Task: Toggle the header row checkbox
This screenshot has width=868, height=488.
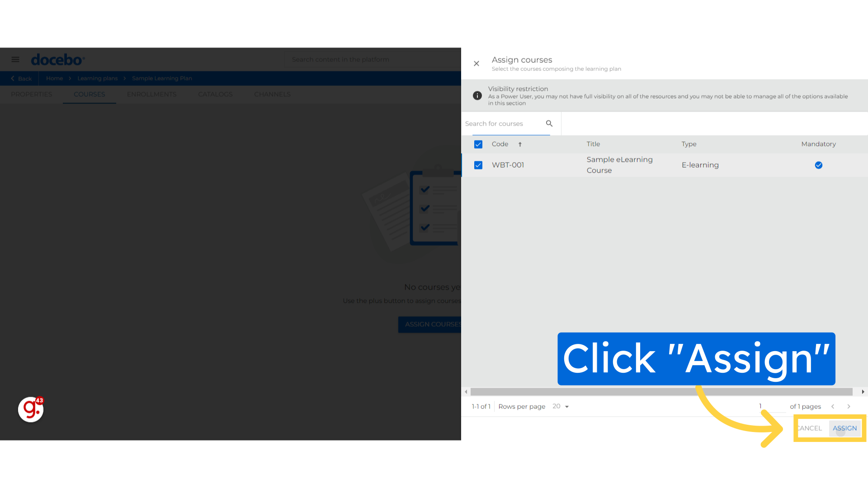Action: click(x=478, y=144)
